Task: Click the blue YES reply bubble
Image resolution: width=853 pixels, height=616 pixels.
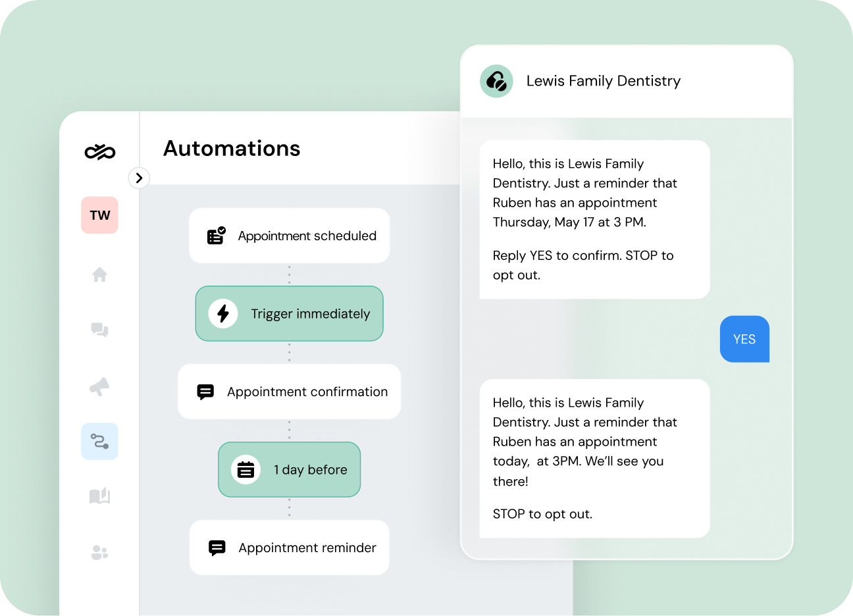Action: click(744, 339)
